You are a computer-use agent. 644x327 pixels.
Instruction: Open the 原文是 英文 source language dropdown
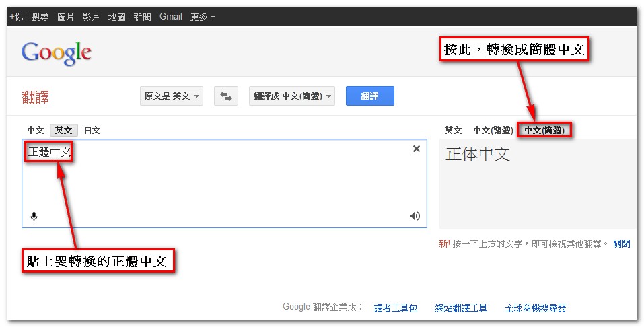tap(172, 96)
